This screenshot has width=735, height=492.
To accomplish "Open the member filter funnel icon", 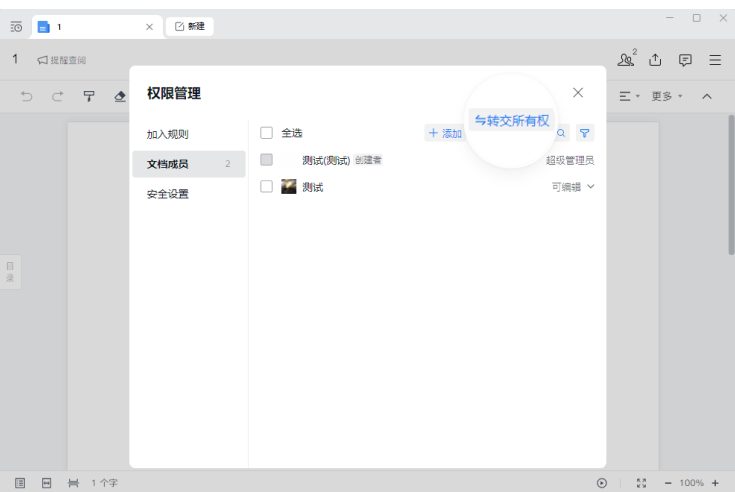I will [585, 133].
